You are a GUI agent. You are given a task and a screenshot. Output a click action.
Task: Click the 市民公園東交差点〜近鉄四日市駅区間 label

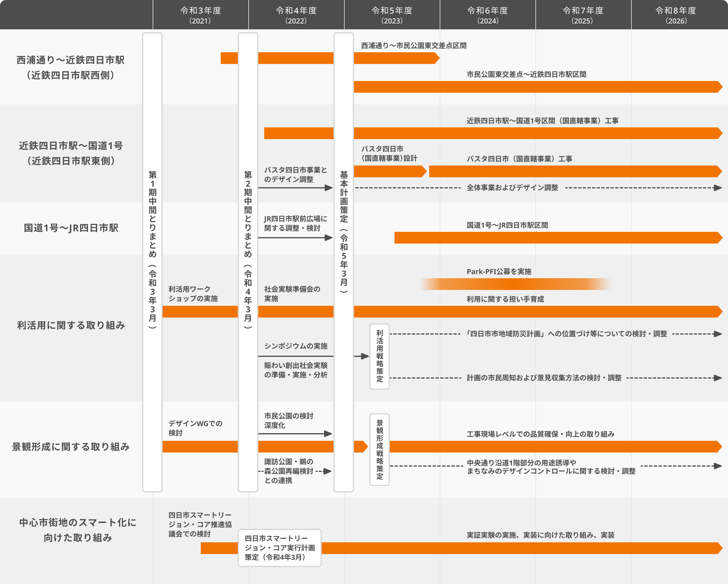[526, 74]
